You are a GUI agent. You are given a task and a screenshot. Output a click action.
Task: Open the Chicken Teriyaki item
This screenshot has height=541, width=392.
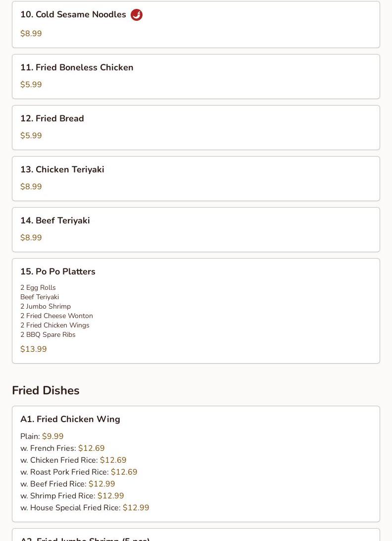click(196, 179)
